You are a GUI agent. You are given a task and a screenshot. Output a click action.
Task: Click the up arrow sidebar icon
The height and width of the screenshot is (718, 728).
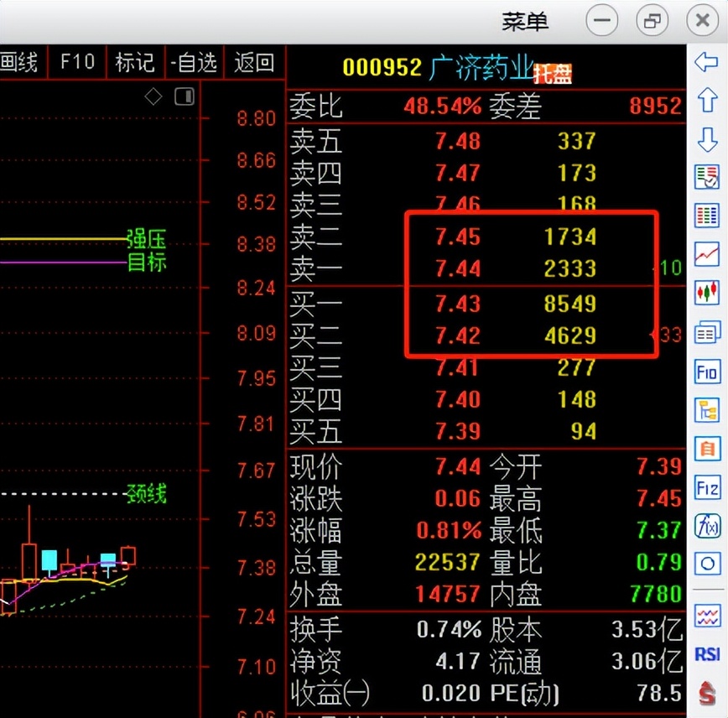coord(707,101)
